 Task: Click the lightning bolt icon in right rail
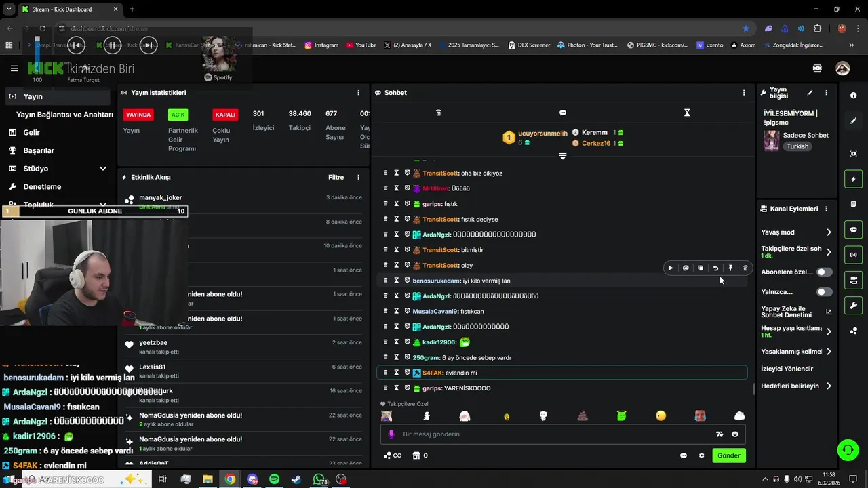pos(853,179)
